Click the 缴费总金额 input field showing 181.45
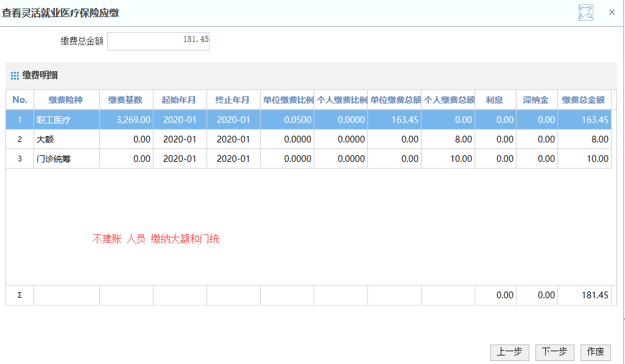Viewport: 625px width, 364px height. pos(158,41)
